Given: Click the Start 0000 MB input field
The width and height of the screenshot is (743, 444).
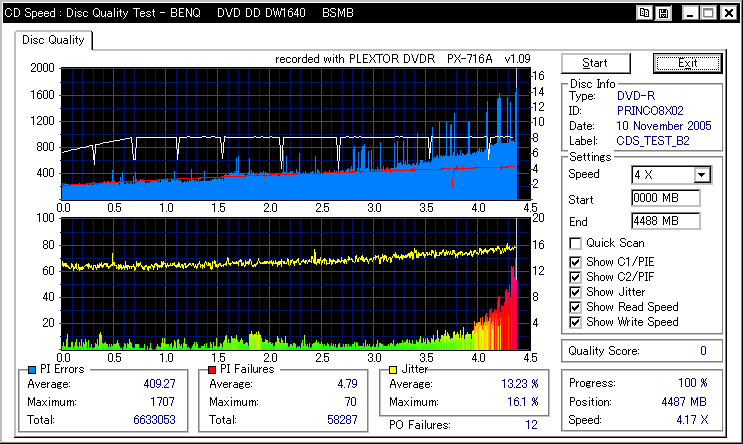Looking at the screenshot, I should tap(666, 198).
